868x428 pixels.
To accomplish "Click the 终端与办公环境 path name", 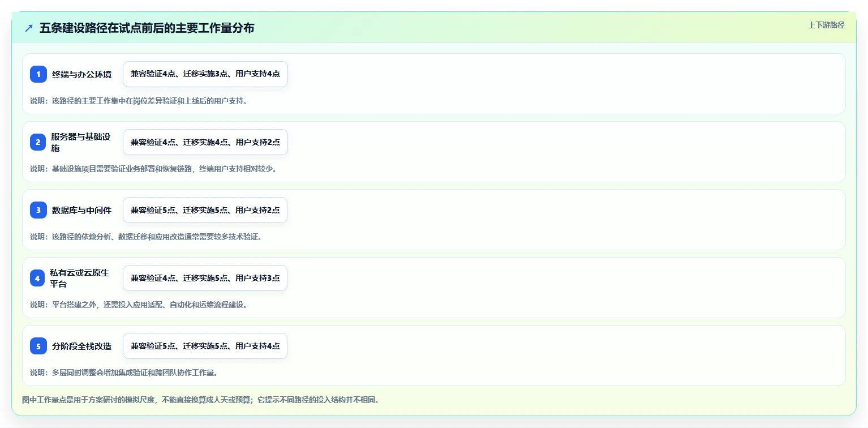I will click(82, 74).
